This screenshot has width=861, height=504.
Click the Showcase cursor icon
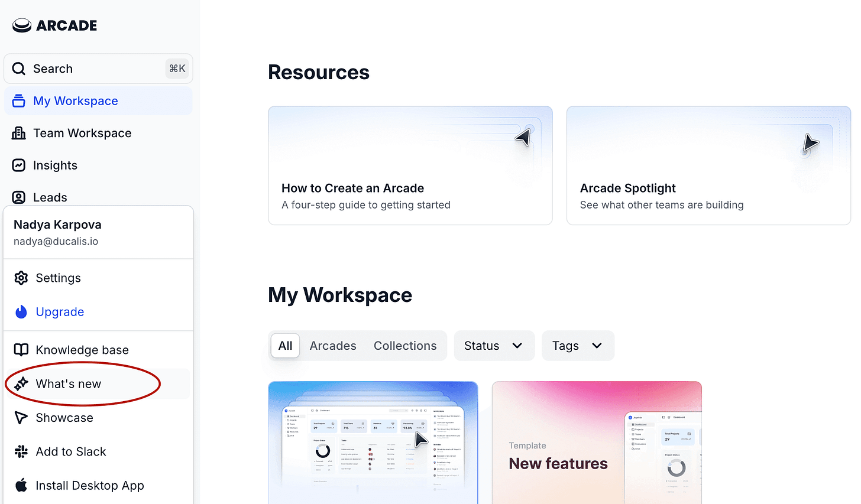coord(21,418)
